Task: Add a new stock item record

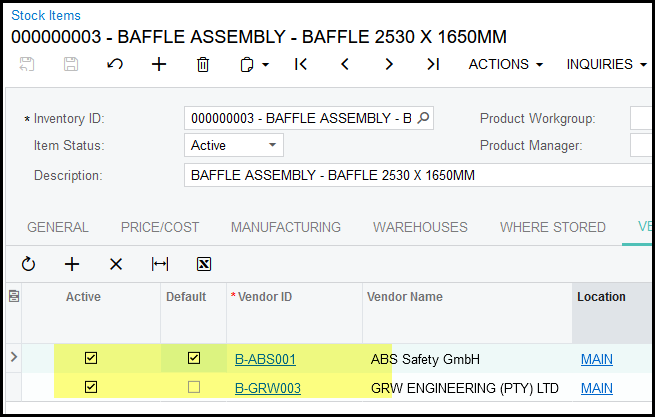Action: (159, 65)
